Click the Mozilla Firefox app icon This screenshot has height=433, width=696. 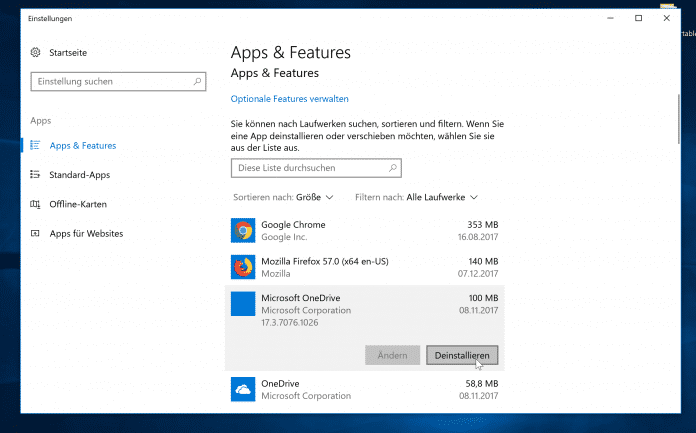coord(243,267)
